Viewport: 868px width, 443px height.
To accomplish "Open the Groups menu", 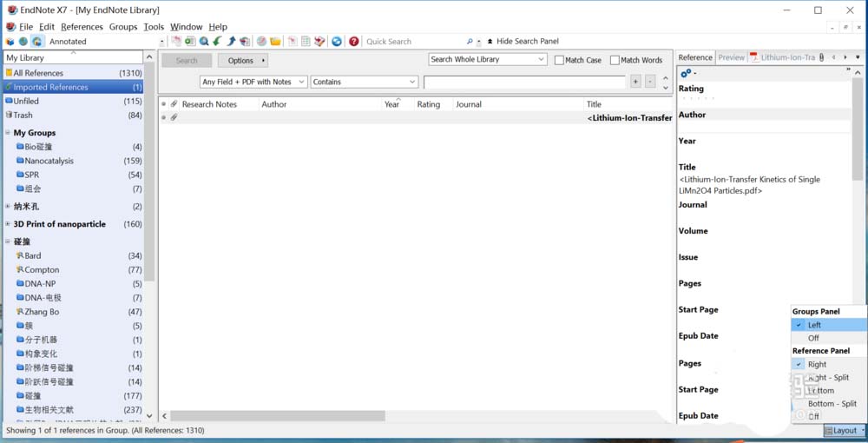I will [x=123, y=27].
